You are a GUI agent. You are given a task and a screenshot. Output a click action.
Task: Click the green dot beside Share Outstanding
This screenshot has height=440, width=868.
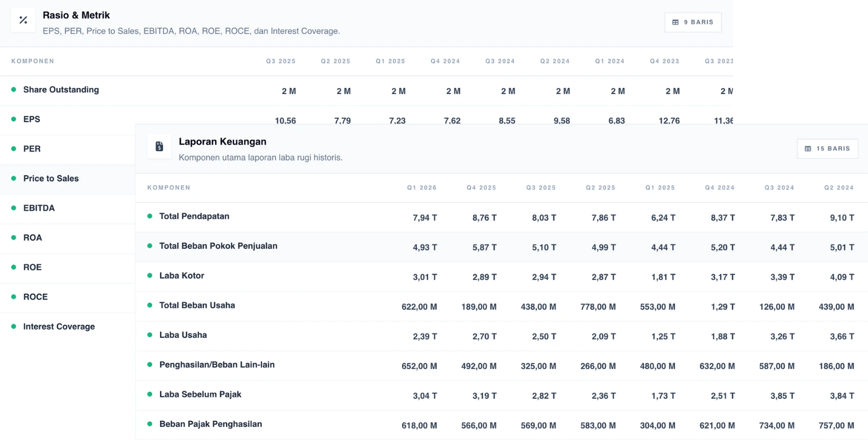pos(14,89)
